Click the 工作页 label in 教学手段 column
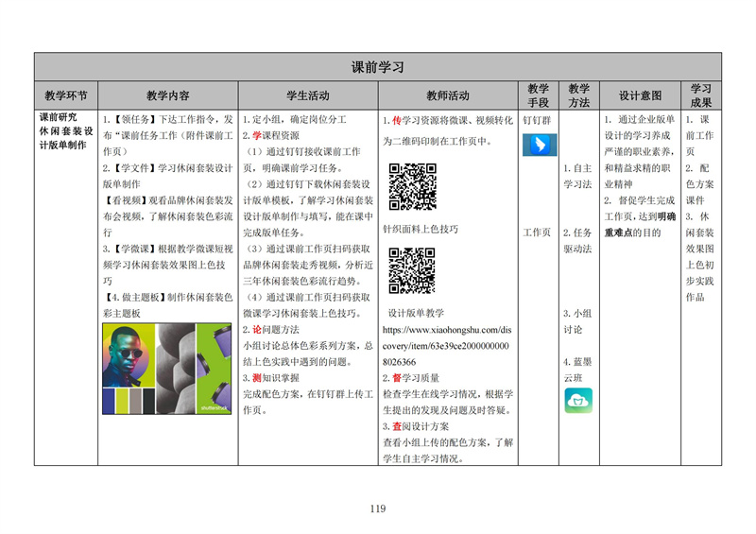756x534 pixels. point(537,233)
